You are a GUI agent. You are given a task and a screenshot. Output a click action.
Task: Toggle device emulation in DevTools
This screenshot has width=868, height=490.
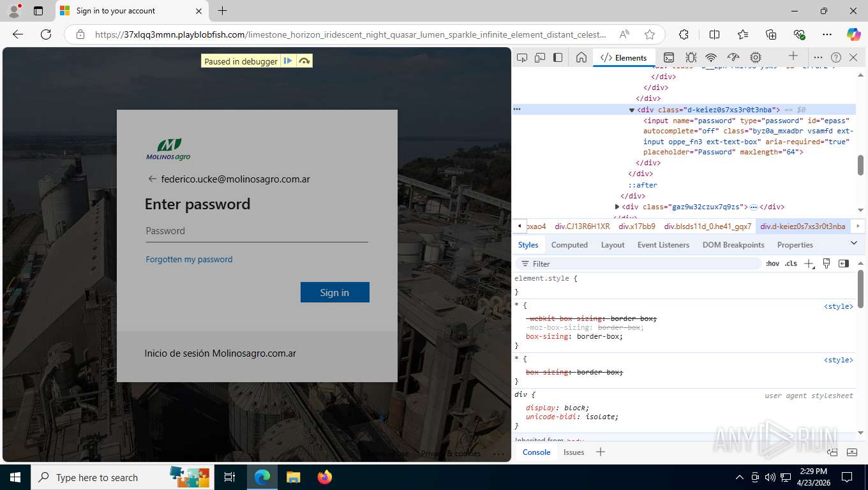540,57
